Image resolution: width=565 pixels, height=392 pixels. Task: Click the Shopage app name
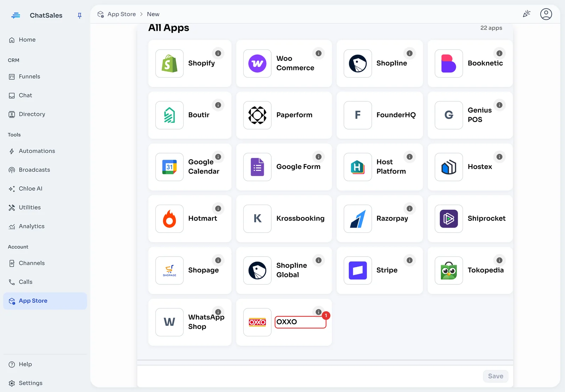click(x=203, y=270)
